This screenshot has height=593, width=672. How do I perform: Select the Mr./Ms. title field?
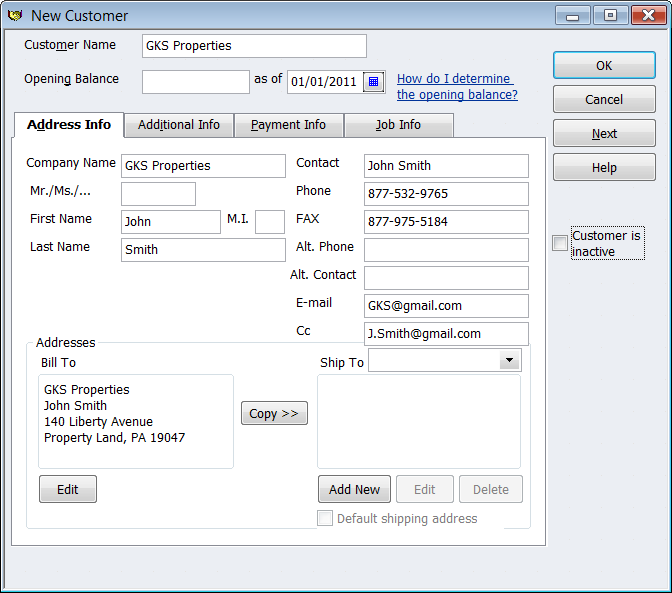(158, 194)
